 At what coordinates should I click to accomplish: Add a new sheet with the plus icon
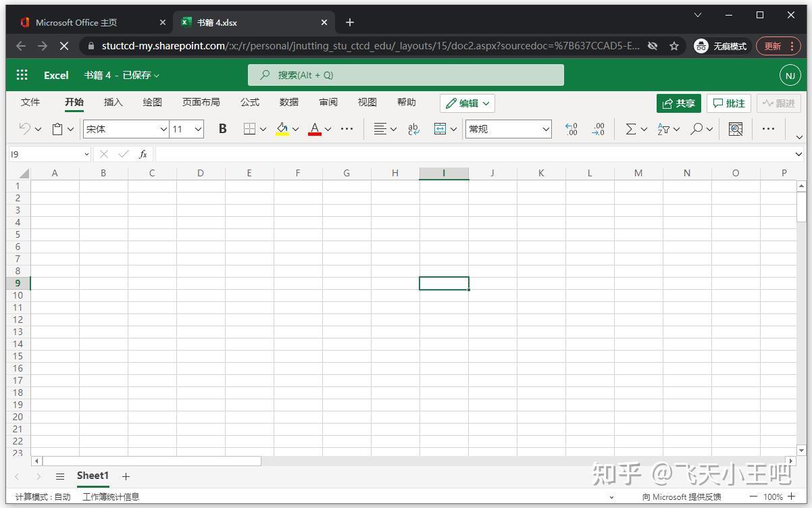tap(126, 476)
